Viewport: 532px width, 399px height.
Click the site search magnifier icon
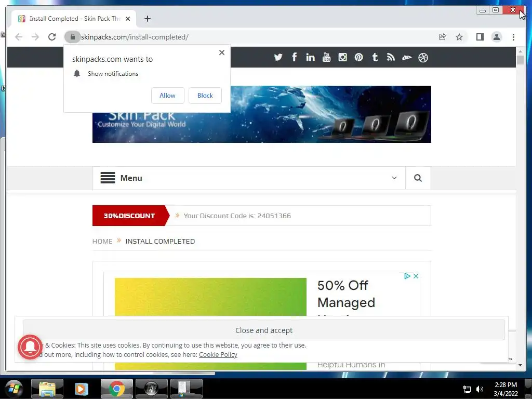tap(418, 178)
